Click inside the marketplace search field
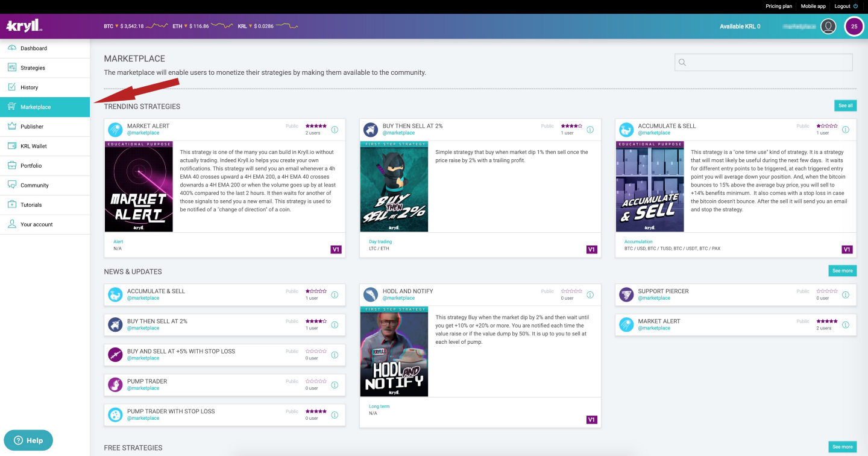 pyautogui.click(x=764, y=62)
